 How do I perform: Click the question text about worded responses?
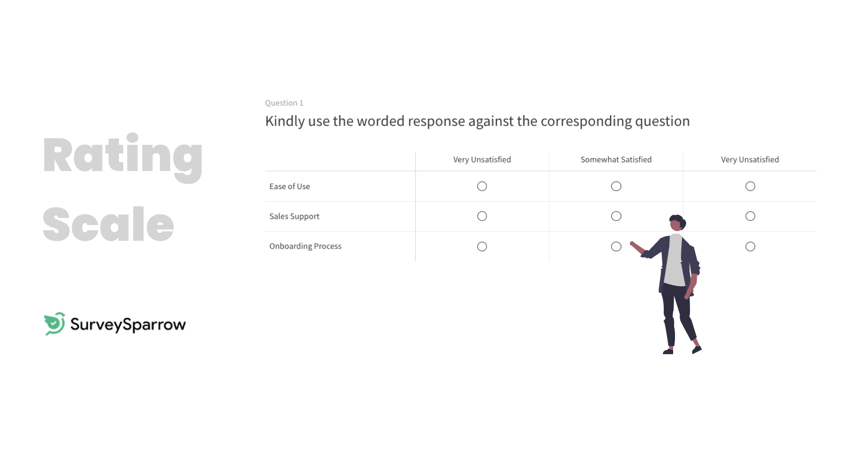477,121
